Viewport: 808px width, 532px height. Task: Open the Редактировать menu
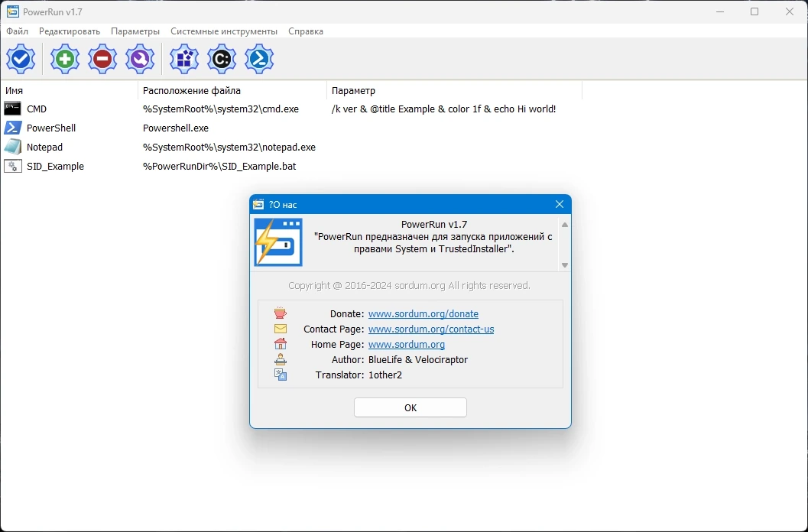pyautogui.click(x=70, y=31)
